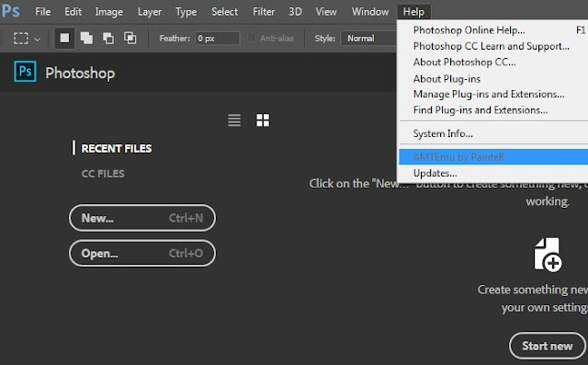Choose Find Plug-ins and Extensions...
This screenshot has width=588, height=365.
pos(493,110)
